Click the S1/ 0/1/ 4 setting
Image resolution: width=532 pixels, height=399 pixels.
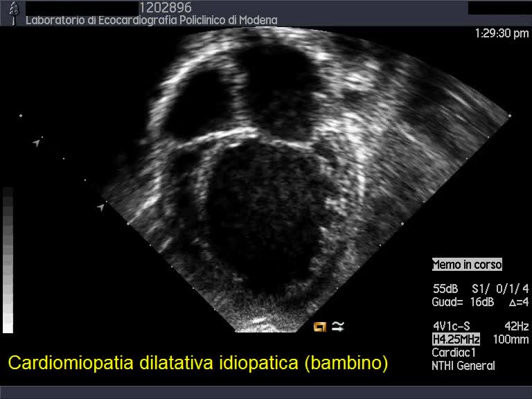(500, 289)
